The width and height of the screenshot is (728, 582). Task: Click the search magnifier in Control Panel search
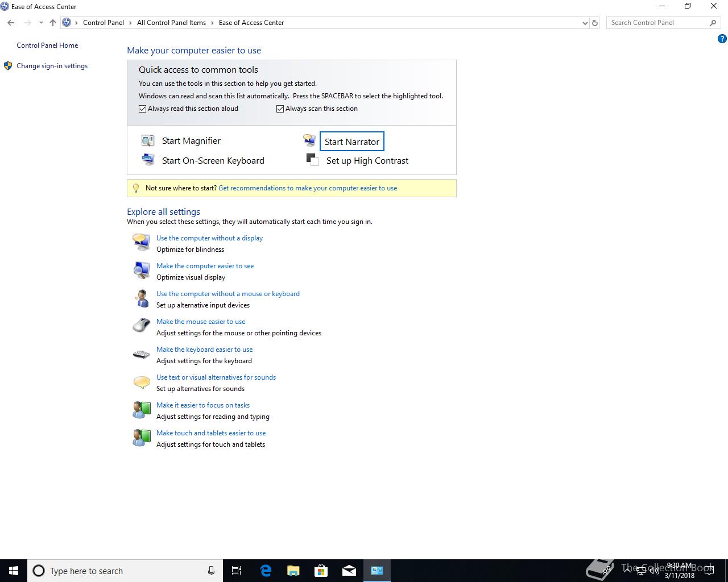point(713,23)
